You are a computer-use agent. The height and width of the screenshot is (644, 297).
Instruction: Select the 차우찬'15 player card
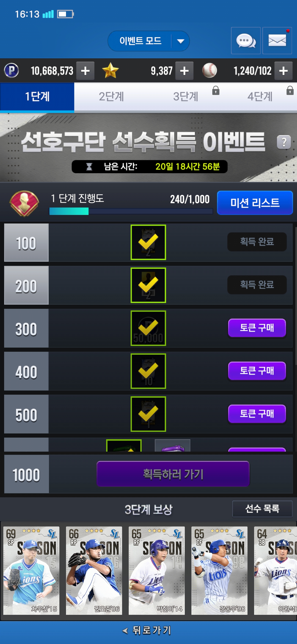click(x=31, y=571)
